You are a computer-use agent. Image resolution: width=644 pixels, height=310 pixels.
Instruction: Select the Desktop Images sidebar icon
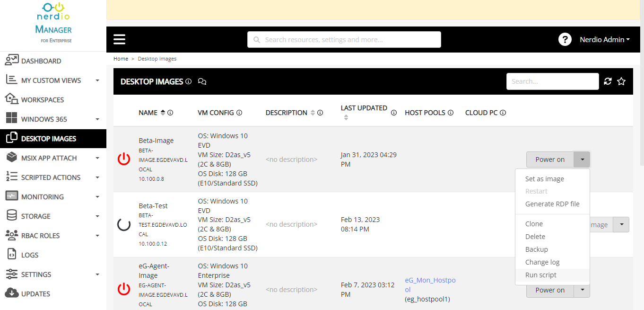[11, 138]
